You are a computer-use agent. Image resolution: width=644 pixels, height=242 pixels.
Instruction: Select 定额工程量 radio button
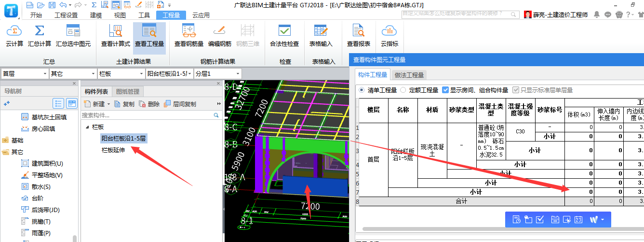403,90
